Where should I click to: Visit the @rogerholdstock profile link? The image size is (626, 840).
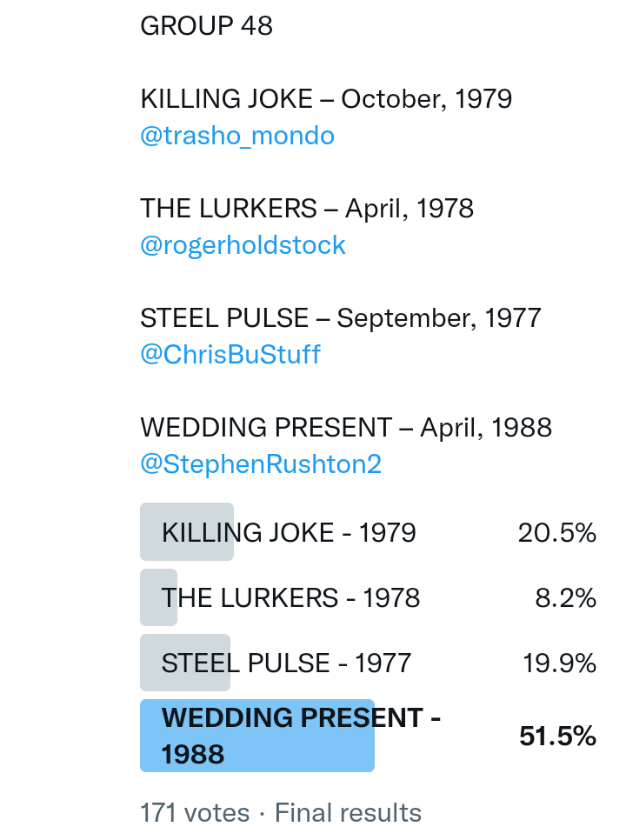243,245
